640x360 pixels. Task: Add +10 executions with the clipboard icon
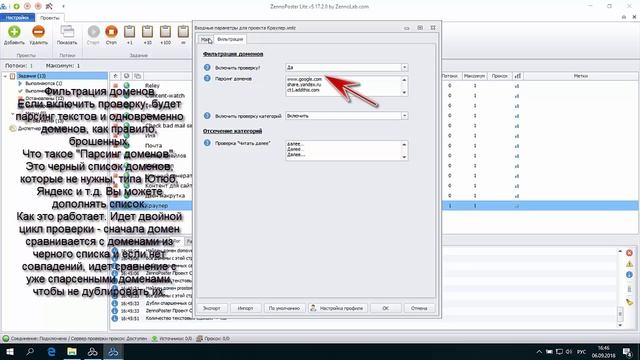point(147,32)
